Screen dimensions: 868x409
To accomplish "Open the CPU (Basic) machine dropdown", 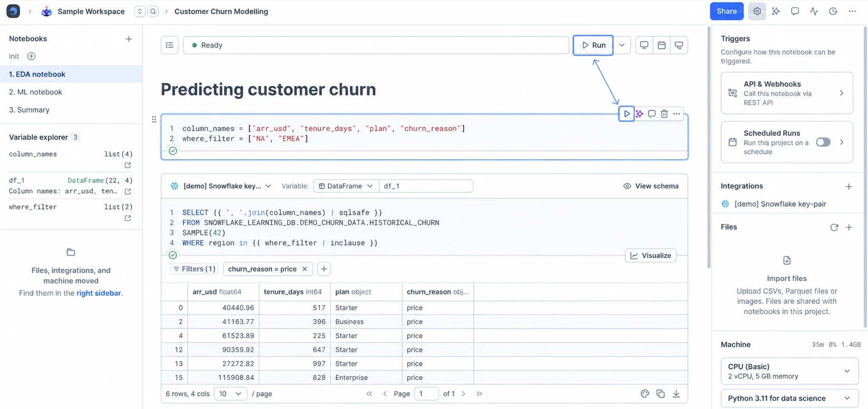I will pyautogui.click(x=790, y=371).
